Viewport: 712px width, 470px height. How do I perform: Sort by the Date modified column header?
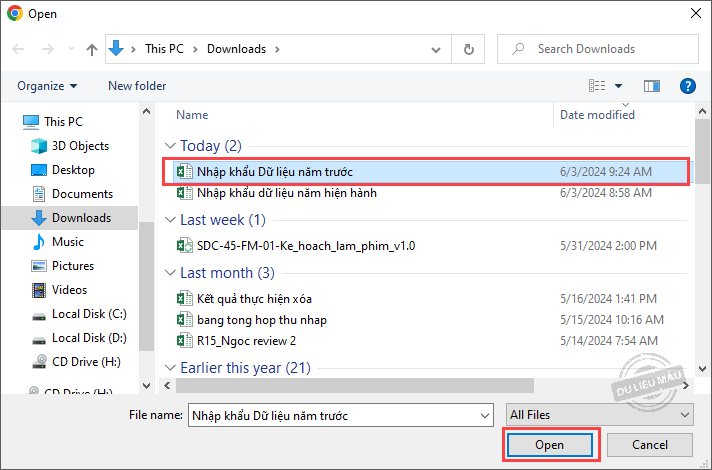(x=597, y=115)
